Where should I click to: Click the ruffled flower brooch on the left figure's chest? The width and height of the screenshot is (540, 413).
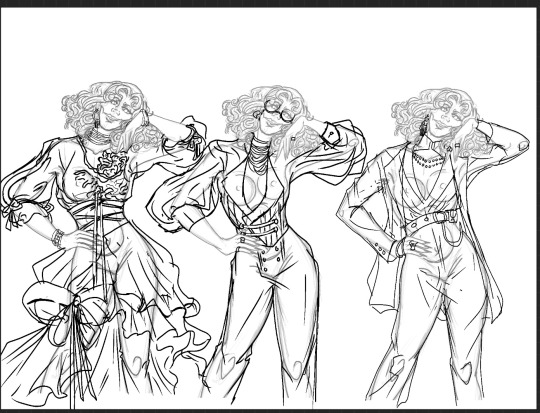click(x=112, y=164)
